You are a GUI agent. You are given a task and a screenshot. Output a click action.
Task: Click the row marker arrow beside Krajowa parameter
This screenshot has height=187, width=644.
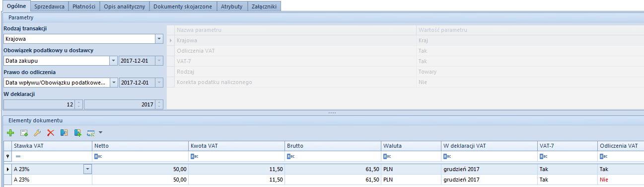pos(171,40)
